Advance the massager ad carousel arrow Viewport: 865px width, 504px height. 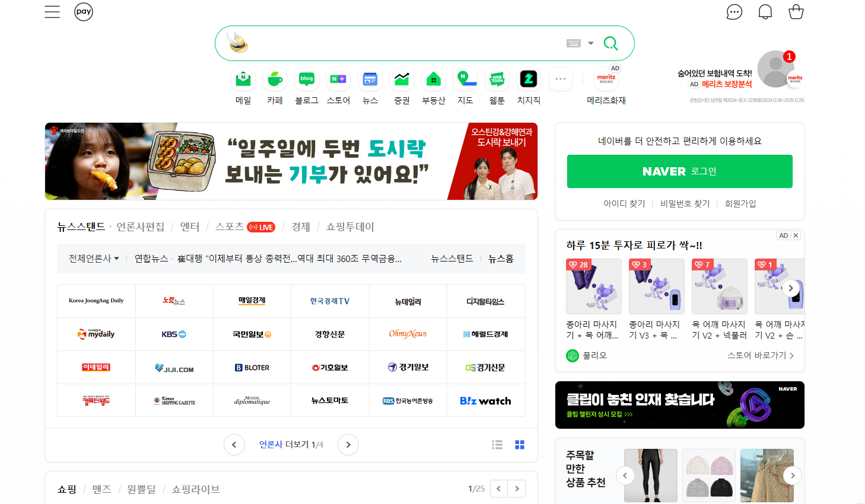[791, 288]
